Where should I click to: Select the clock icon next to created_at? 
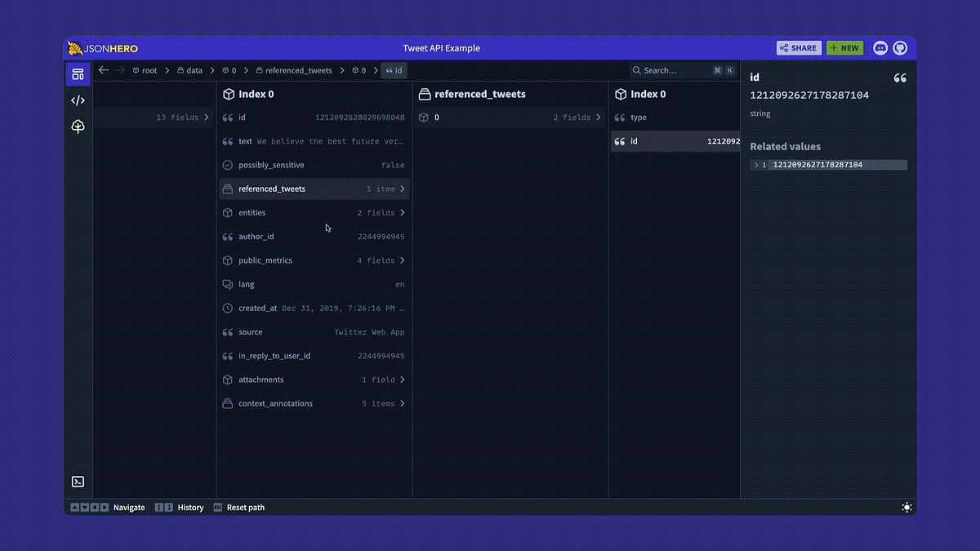tap(227, 308)
